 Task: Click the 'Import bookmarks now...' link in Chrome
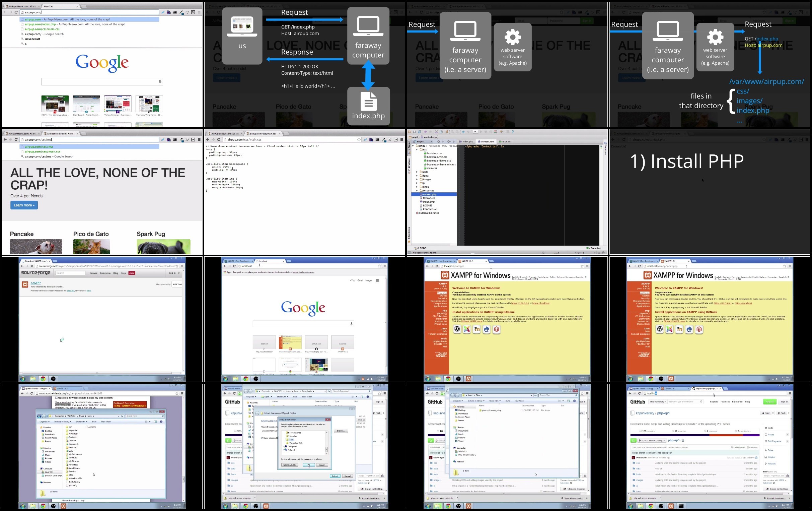[x=303, y=272]
